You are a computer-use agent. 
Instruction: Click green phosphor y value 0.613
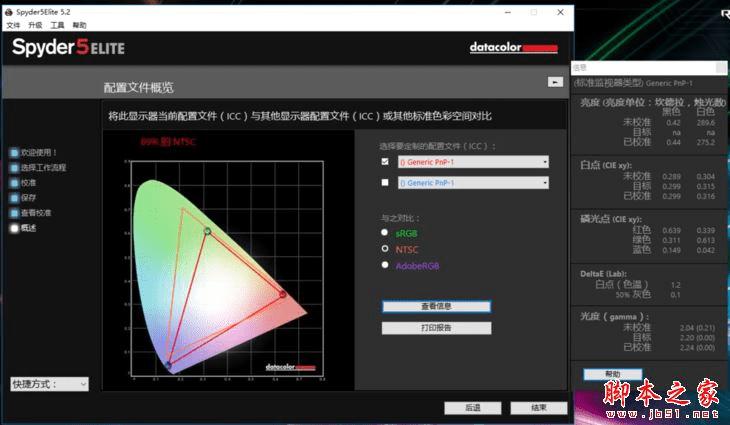[x=706, y=240]
